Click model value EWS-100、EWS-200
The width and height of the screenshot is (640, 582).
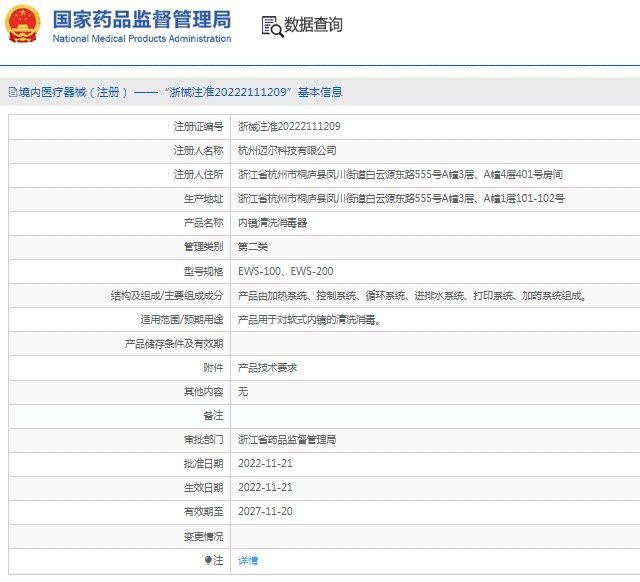pyautogui.click(x=286, y=271)
